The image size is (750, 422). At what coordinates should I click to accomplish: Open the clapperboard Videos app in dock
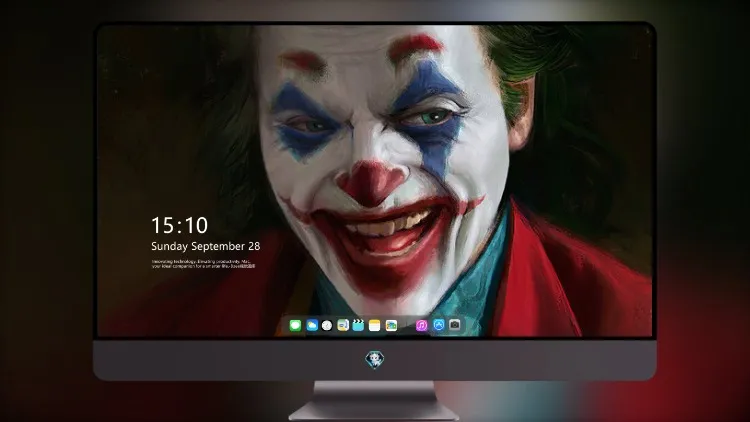pyautogui.click(x=358, y=326)
